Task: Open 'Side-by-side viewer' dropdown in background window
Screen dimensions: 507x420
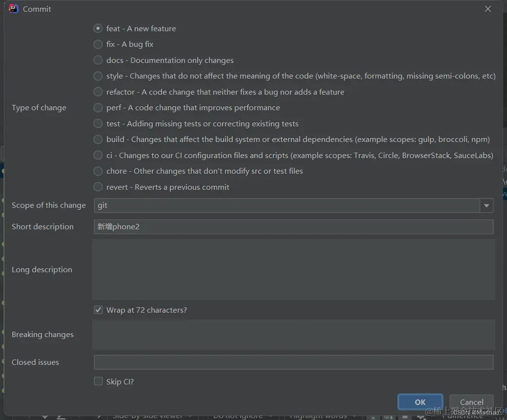Action: point(152,417)
